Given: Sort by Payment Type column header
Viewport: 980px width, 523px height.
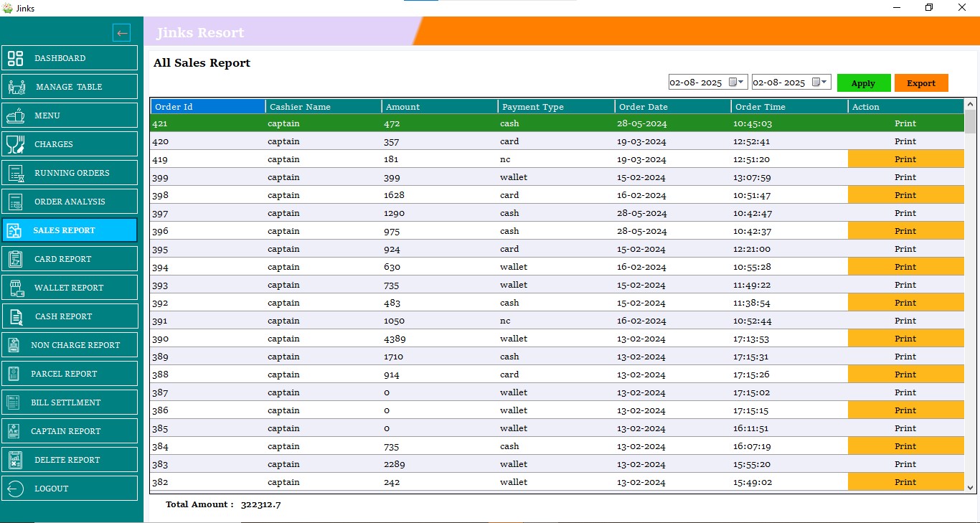Looking at the screenshot, I should (556, 107).
